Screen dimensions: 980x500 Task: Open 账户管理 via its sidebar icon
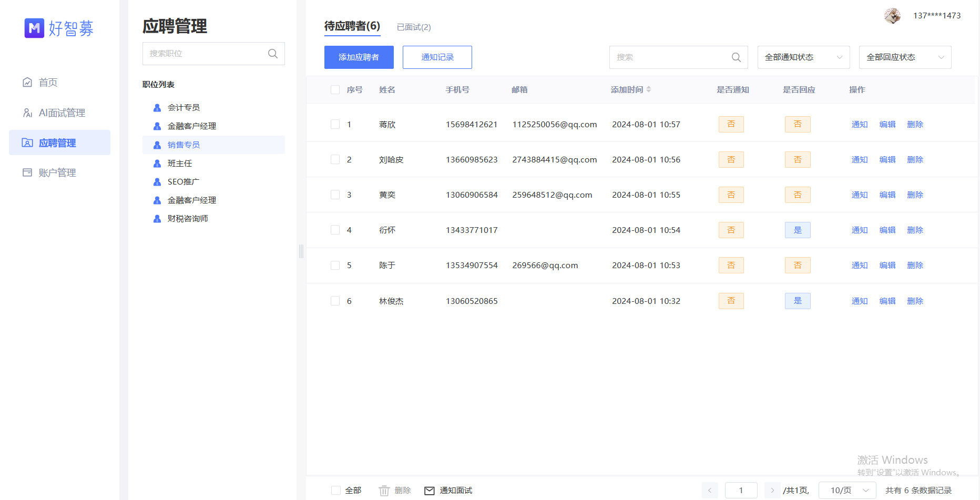27,172
